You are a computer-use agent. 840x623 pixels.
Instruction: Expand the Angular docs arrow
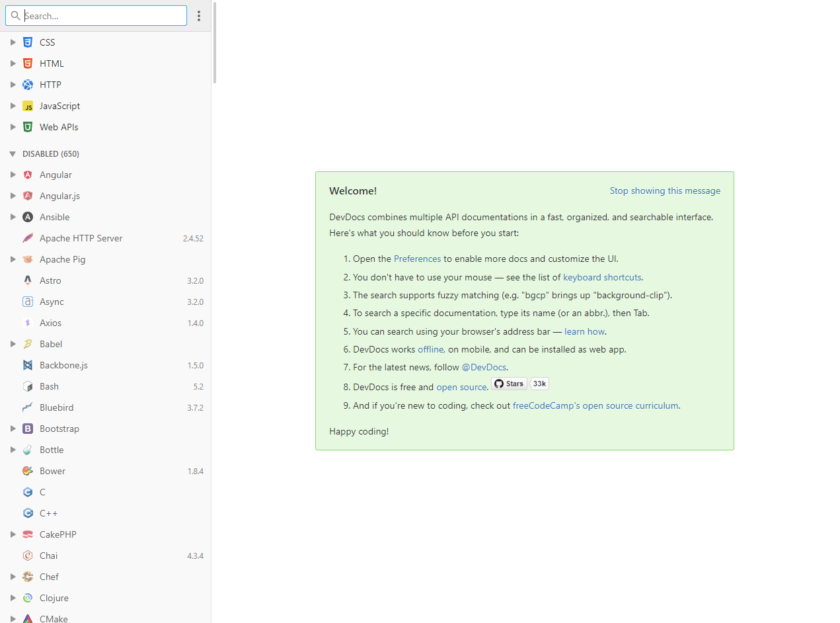pyautogui.click(x=13, y=175)
